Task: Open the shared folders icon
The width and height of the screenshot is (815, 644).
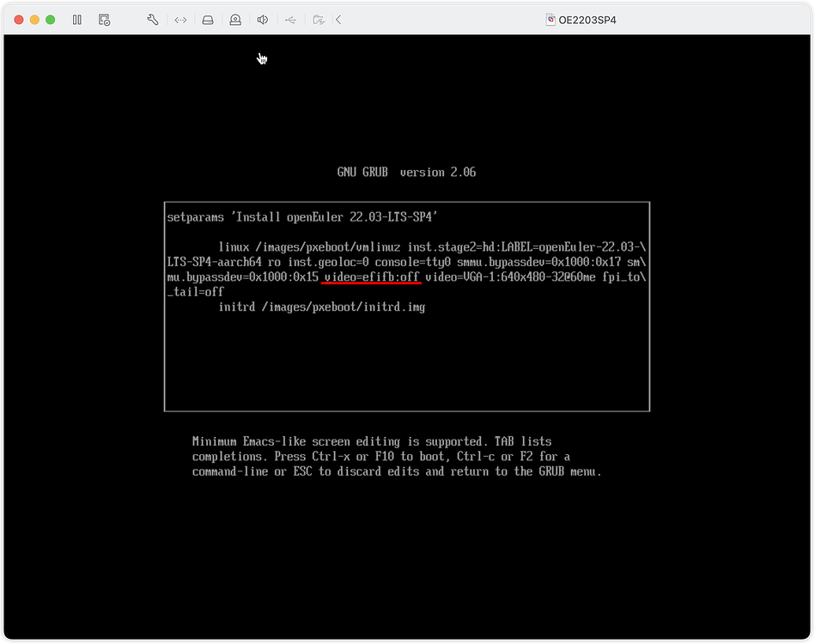Action: (318, 20)
